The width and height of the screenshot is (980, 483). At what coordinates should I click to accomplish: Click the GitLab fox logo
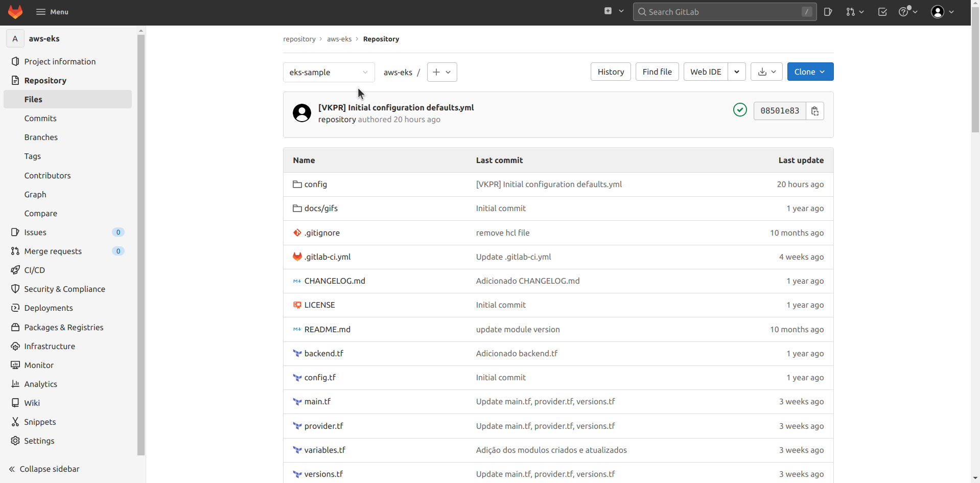pos(15,12)
